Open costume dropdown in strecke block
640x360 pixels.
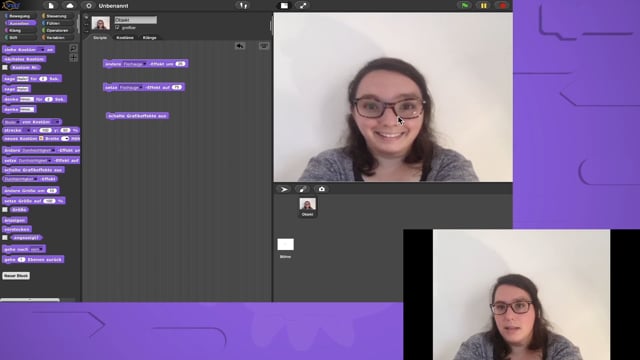26,130
